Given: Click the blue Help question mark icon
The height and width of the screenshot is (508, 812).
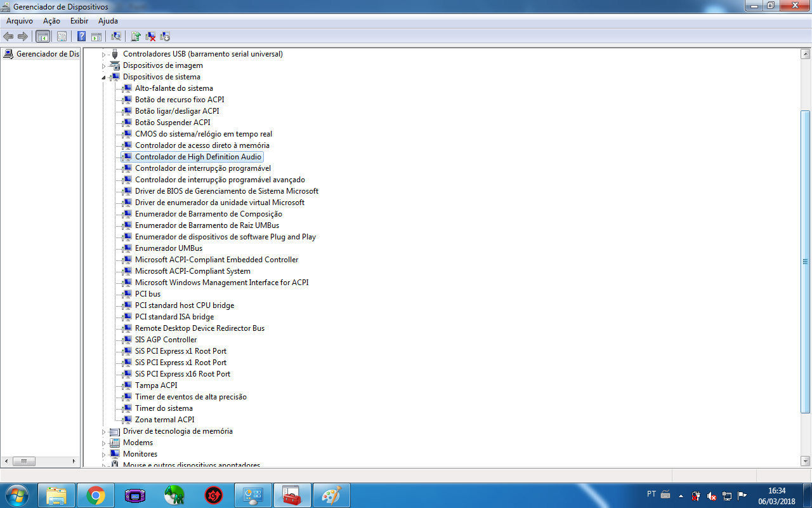Looking at the screenshot, I should (x=81, y=36).
